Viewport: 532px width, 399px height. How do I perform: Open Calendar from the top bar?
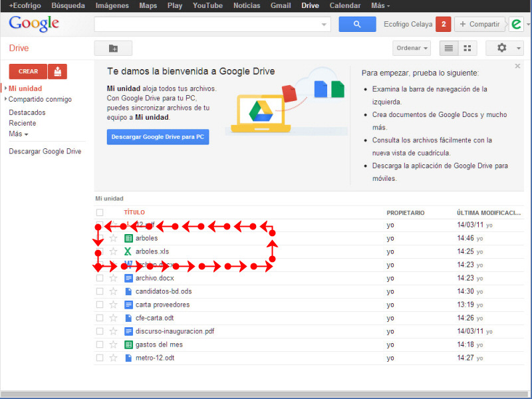(x=345, y=6)
